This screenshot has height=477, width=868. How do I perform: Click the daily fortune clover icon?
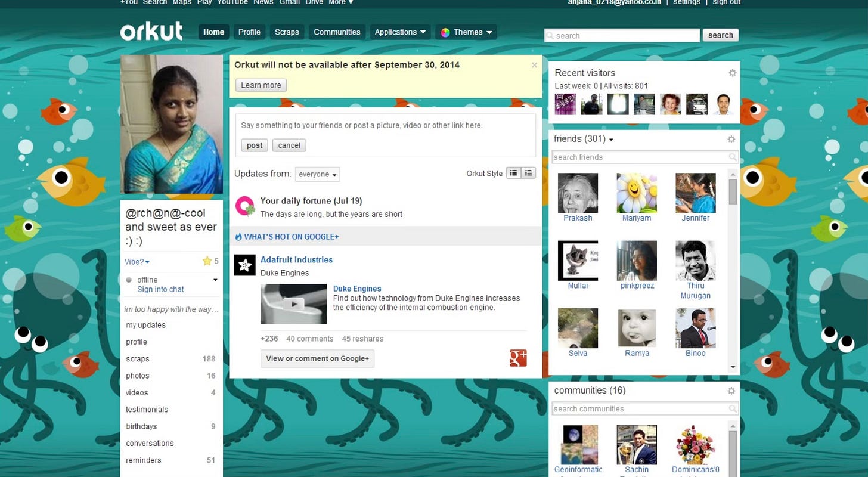[x=245, y=206]
